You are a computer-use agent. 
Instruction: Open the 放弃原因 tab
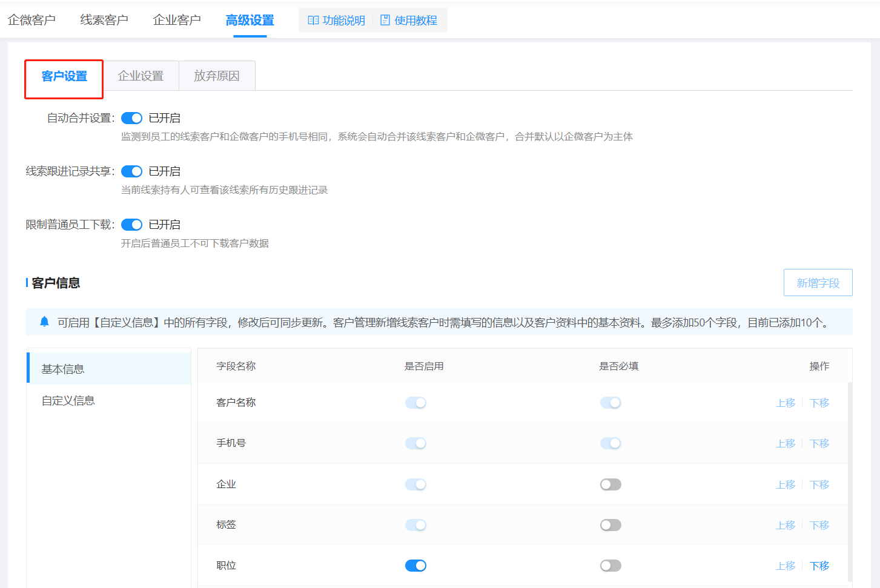tap(217, 76)
